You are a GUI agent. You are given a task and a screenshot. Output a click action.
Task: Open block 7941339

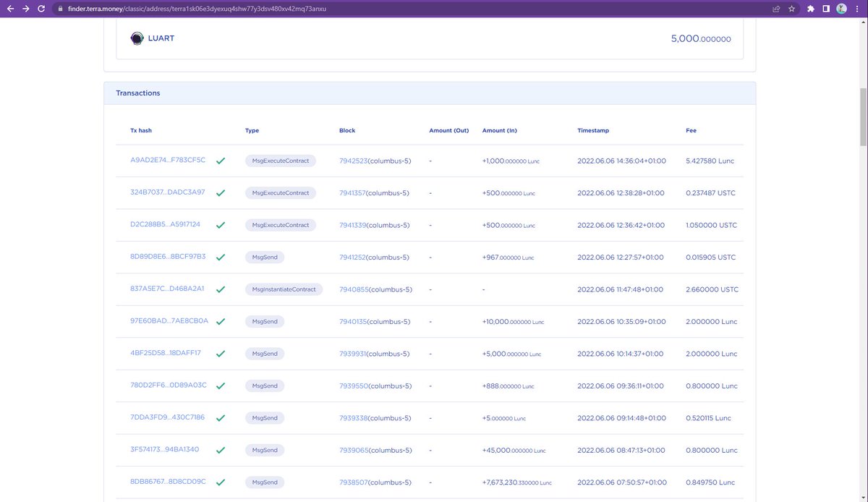coord(353,225)
